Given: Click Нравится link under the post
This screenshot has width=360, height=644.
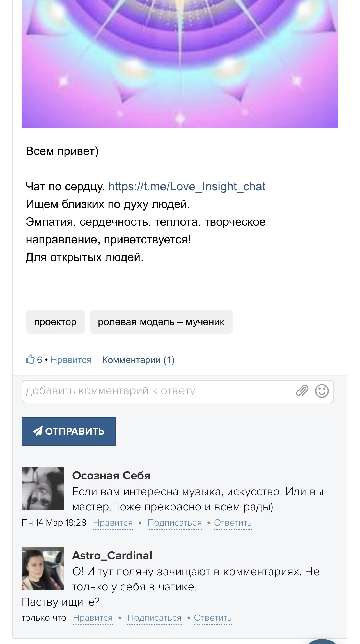Looking at the screenshot, I should [71, 360].
